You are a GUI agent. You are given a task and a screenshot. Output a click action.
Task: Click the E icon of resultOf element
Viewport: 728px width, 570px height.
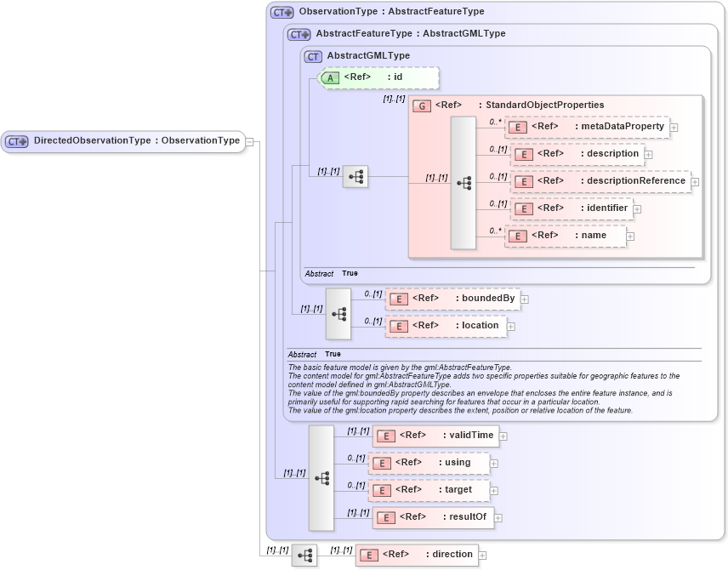pos(386,517)
